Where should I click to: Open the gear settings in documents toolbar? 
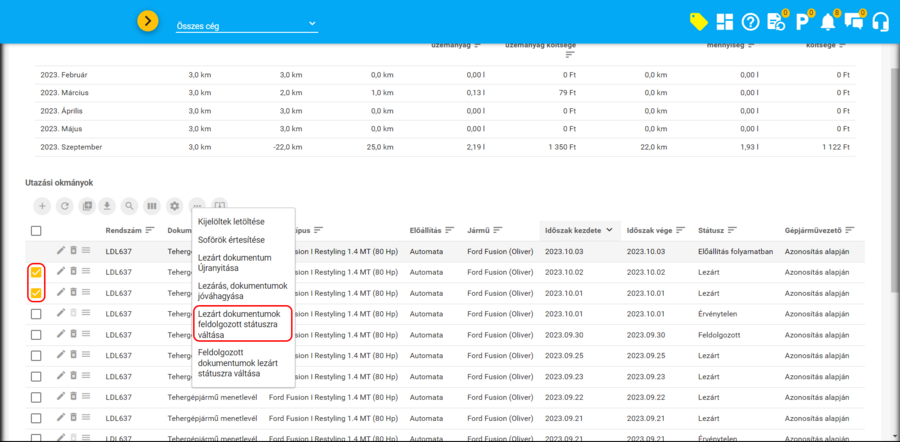[174, 206]
